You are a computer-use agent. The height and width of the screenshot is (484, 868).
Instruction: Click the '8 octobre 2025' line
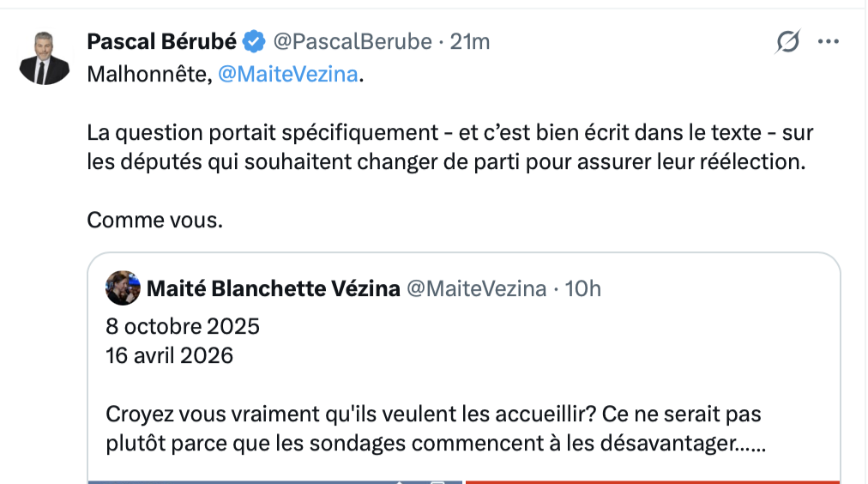183,326
